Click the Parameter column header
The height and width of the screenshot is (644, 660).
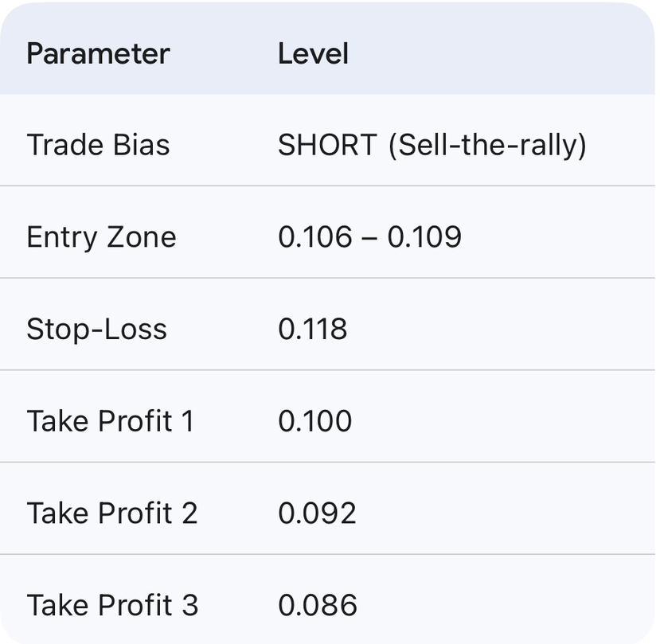(98, 54)
